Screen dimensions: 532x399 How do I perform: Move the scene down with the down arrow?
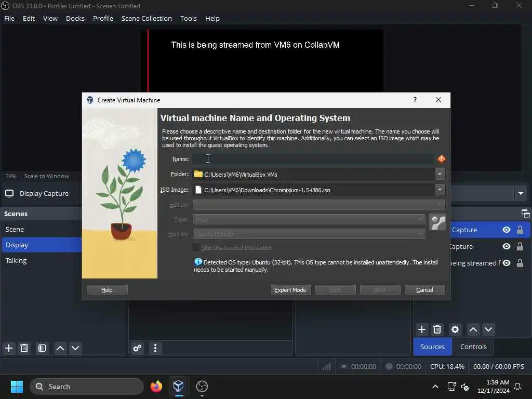(x=75, y=348)
